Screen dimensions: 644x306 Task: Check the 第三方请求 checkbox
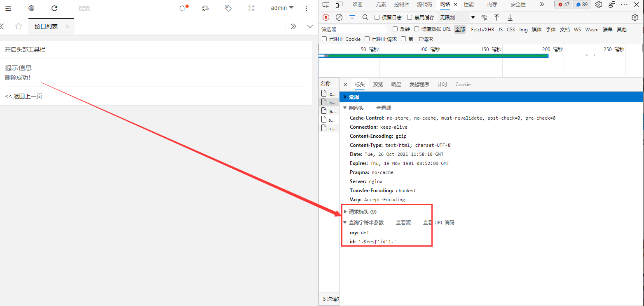click(403, 39)
